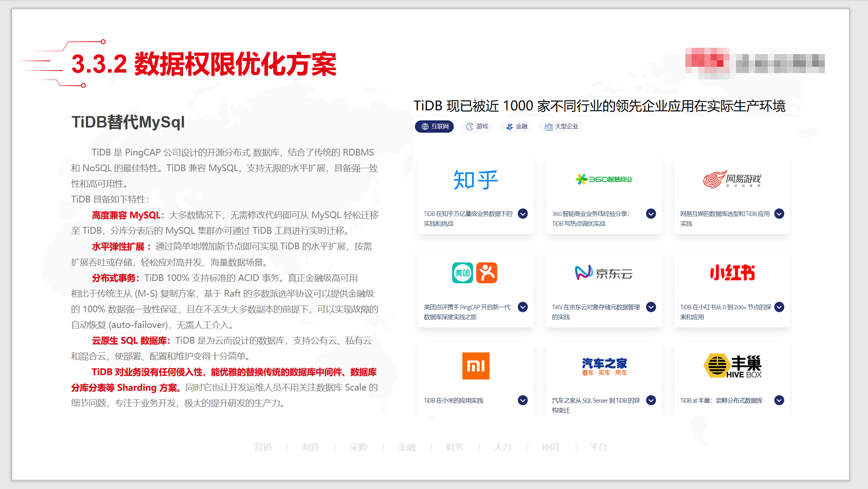
Task: Click the red text '水平弹性扩展'
Action: coord(118,247)
